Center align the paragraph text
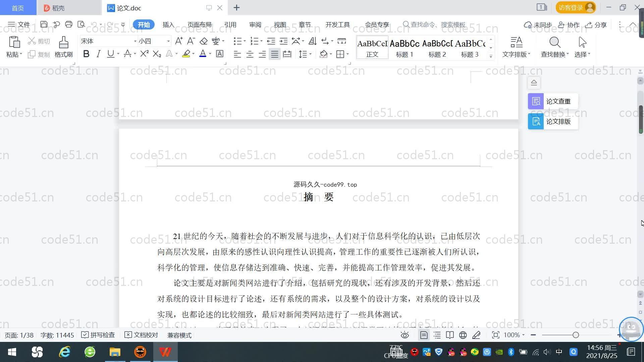This screenshot has width=644, height=362. coord(250,54)
